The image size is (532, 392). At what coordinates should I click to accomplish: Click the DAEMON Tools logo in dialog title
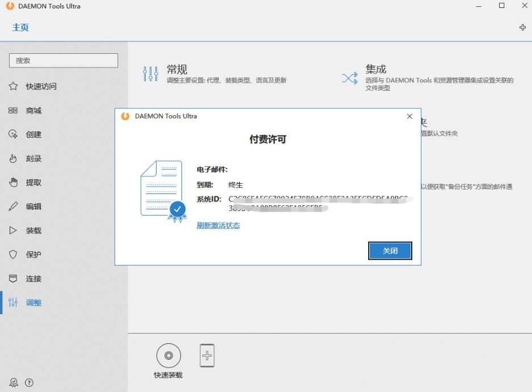(125, 116)
